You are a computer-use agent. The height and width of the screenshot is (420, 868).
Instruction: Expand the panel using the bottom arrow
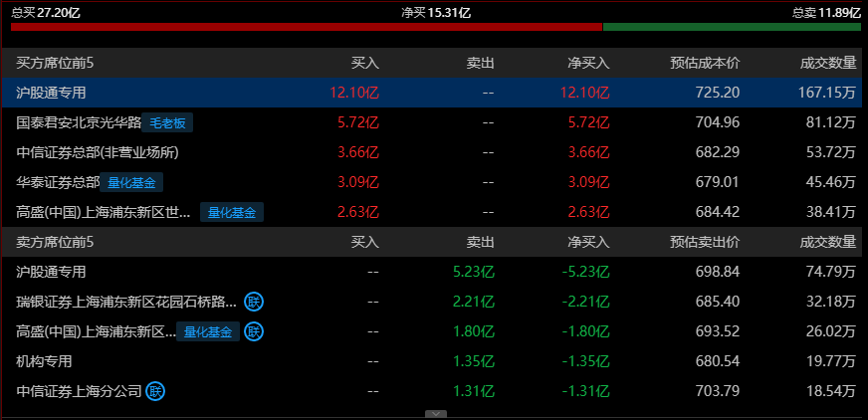click(x=434, y=413)
